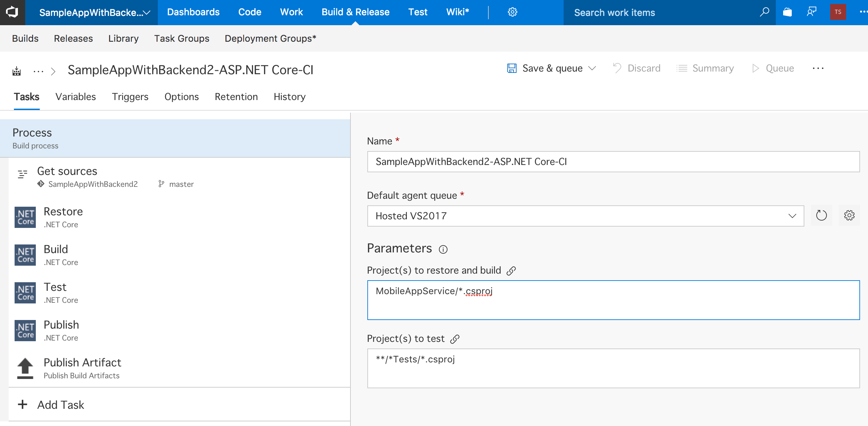Open the Dashboards hub

point(193,12)
